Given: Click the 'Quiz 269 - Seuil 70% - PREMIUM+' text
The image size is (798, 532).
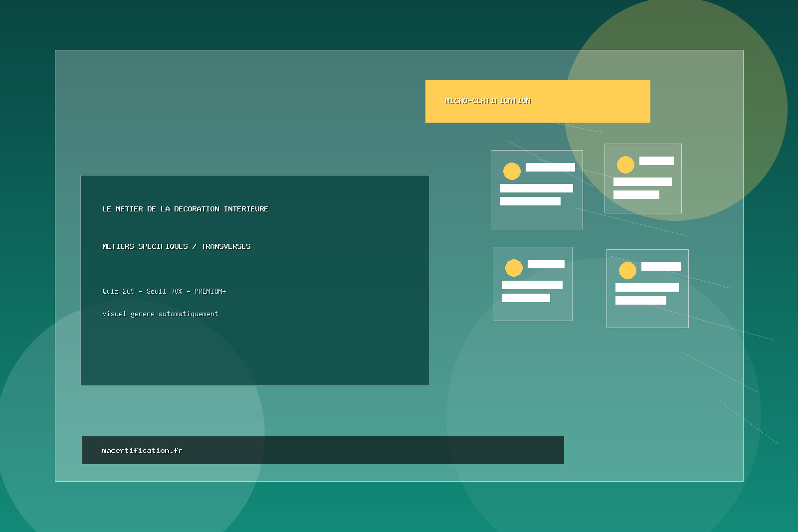Looking at the screenshot, I should click(164, 291).
